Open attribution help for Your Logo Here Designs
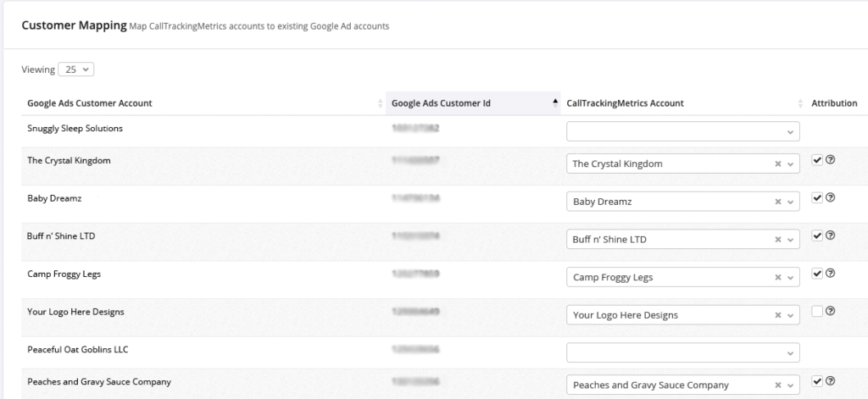This screenshot has width=868, height=399. click(x=831, y=311)
